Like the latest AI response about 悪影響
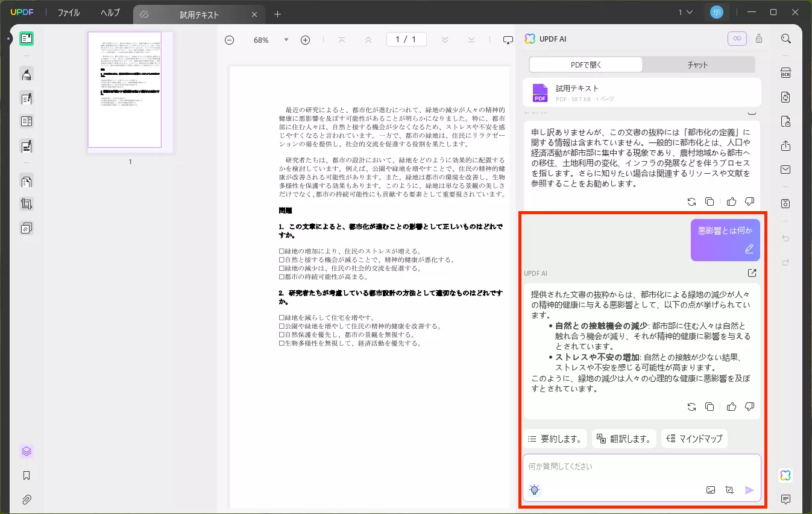Screen dimensions: 812x514 click(x=732, y=407)
